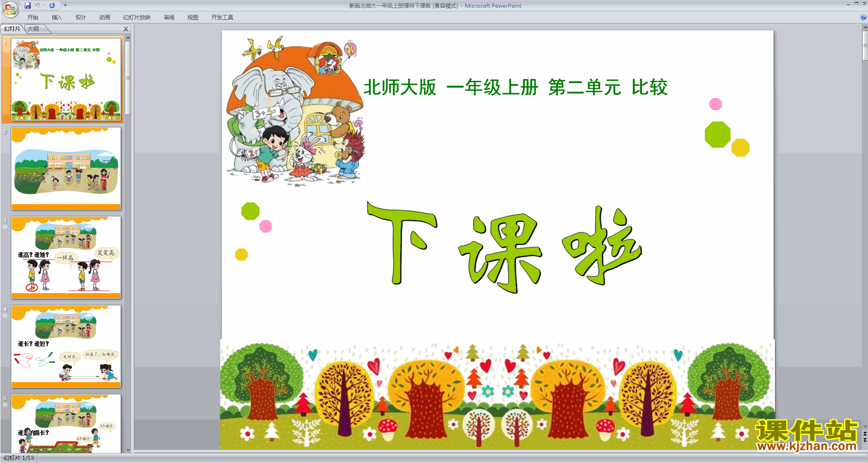Open the Undo history dropdown arrow
Screen dimensions: 868x463
pos(44,5)
